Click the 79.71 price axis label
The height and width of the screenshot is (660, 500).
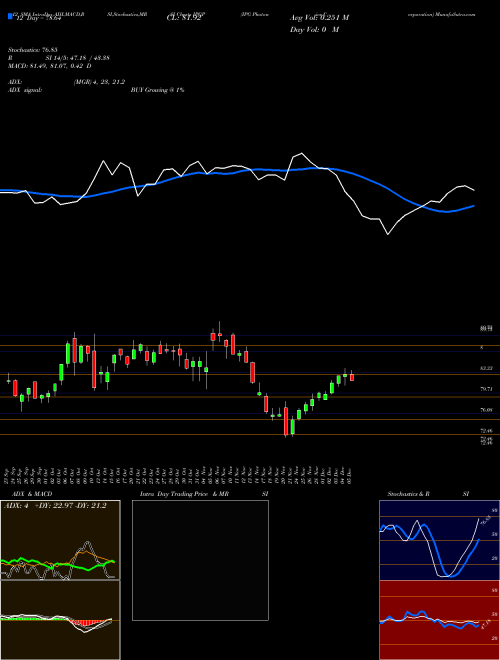click(487, 389)
